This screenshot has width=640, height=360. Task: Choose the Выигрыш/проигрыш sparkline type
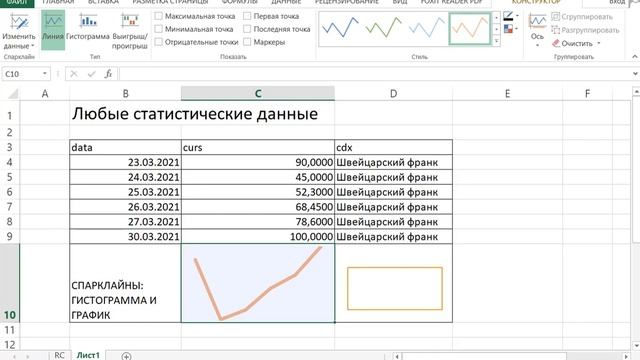[130, 31]
